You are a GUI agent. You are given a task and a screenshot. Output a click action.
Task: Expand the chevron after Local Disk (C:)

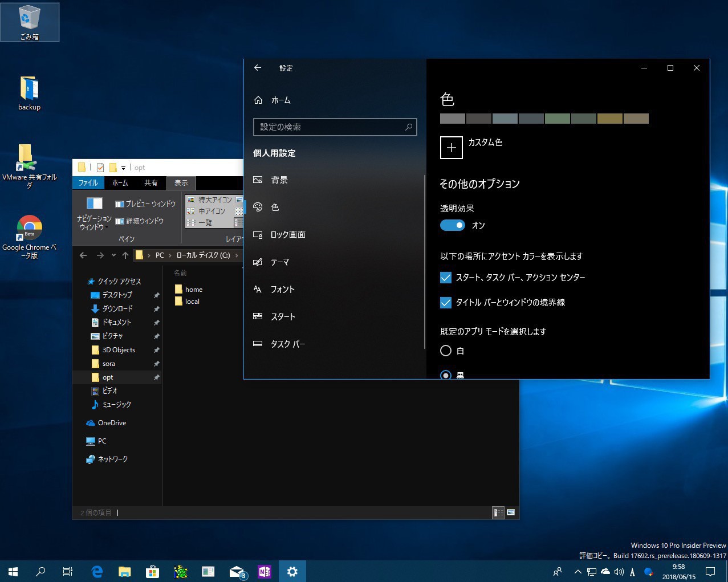[x=237, y=255]
